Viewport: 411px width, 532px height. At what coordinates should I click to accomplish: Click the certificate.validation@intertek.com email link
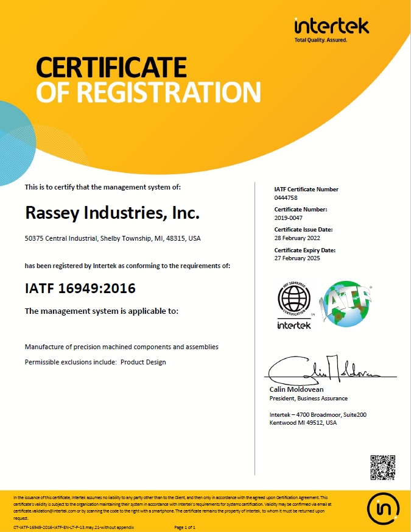pyautogui.click(x=38, y=511)
